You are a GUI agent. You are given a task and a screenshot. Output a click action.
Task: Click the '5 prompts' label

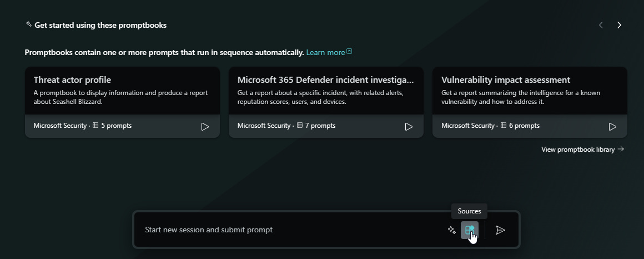pyautogui.click(x=116, y=126)
